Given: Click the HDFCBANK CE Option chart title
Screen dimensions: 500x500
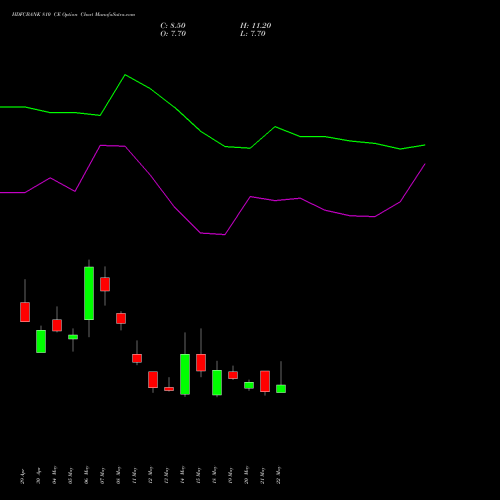Looking at the screenshot, I should pos(73,15).
